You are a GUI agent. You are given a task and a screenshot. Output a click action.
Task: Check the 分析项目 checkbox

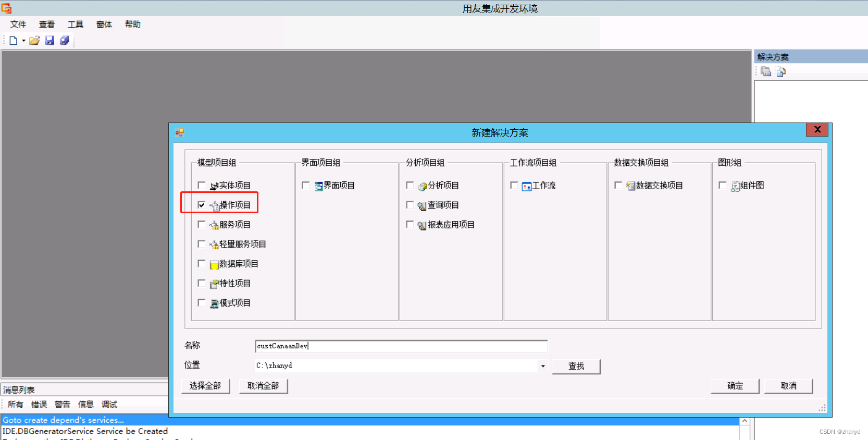(410, 185)
